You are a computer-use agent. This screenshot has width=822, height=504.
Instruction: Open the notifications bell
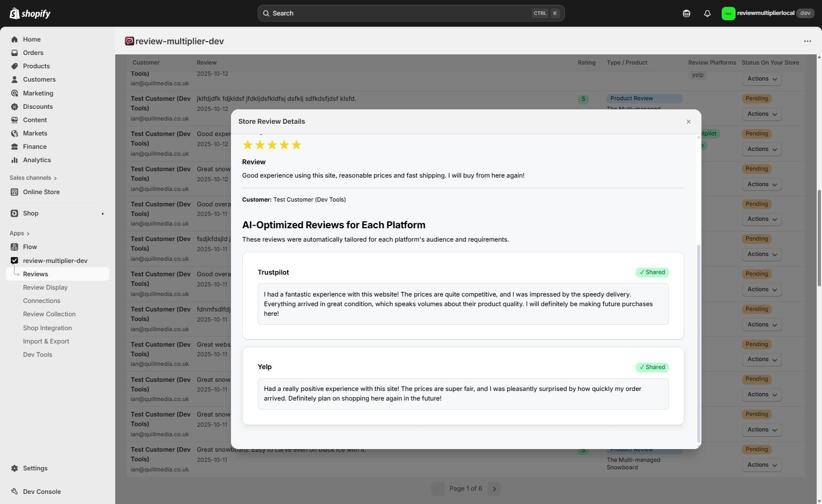pos(707,13)
